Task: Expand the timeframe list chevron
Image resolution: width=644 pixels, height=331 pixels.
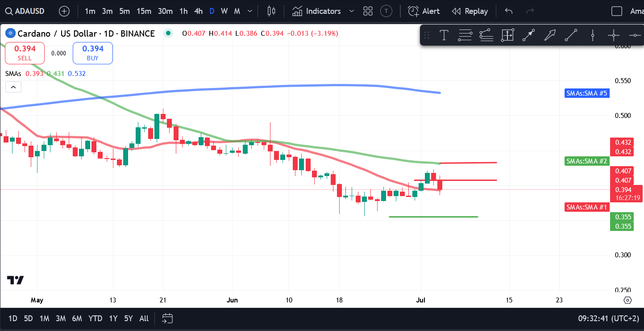Action: tap(250, 11)
